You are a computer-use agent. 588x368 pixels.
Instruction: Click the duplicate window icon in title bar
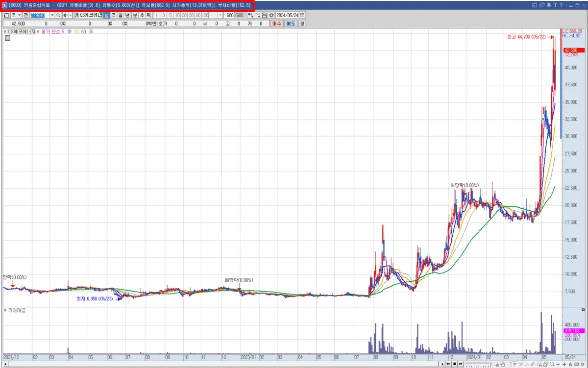pyautogui.click(x=542, y=5)
